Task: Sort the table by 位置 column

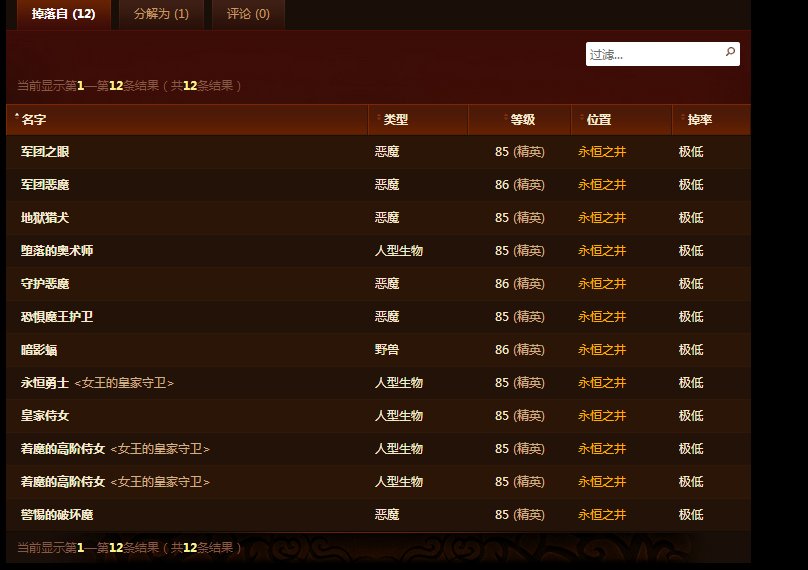Action: click(x=598, y=120)
